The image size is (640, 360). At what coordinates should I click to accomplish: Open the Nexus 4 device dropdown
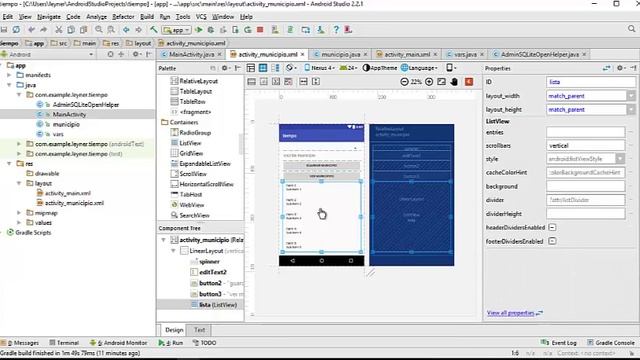[320, 68]
